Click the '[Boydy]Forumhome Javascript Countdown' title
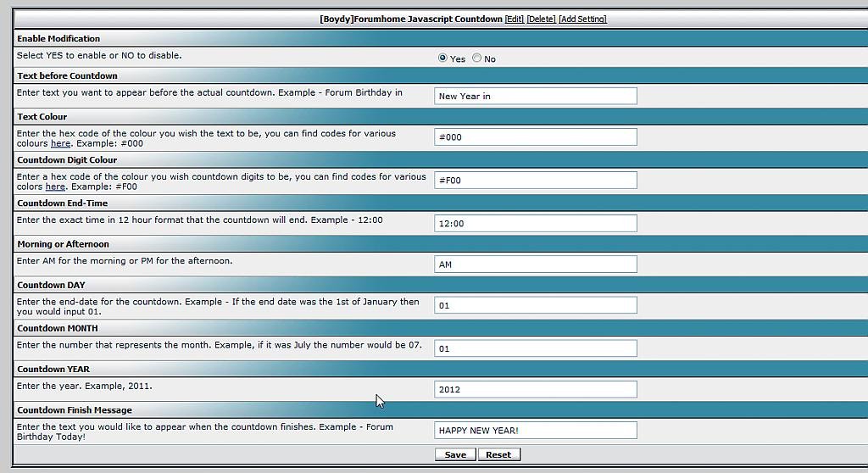 [411, 19]
